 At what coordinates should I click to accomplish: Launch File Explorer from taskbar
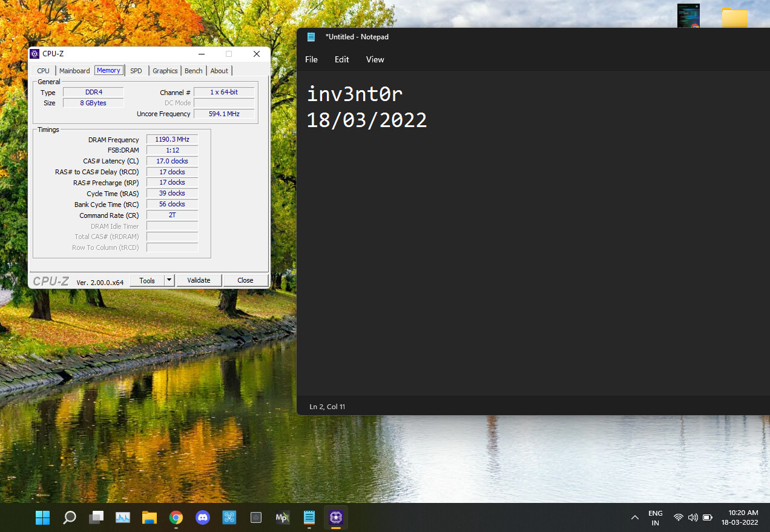point(150,517)
